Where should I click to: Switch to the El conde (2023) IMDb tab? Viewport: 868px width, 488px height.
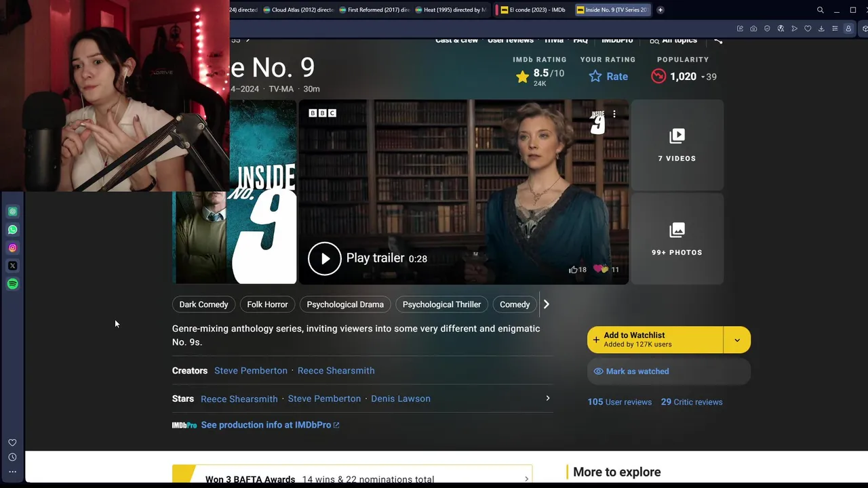(532, 9)
